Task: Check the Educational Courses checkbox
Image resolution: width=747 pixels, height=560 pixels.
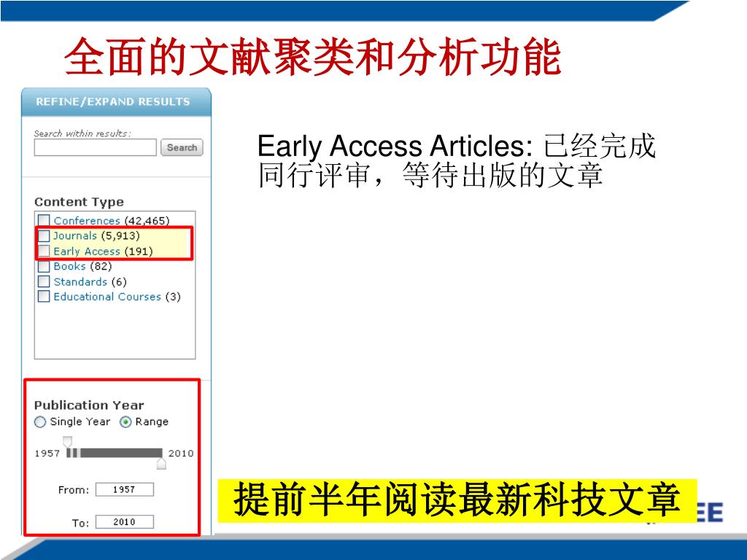Action: point(44,296)
